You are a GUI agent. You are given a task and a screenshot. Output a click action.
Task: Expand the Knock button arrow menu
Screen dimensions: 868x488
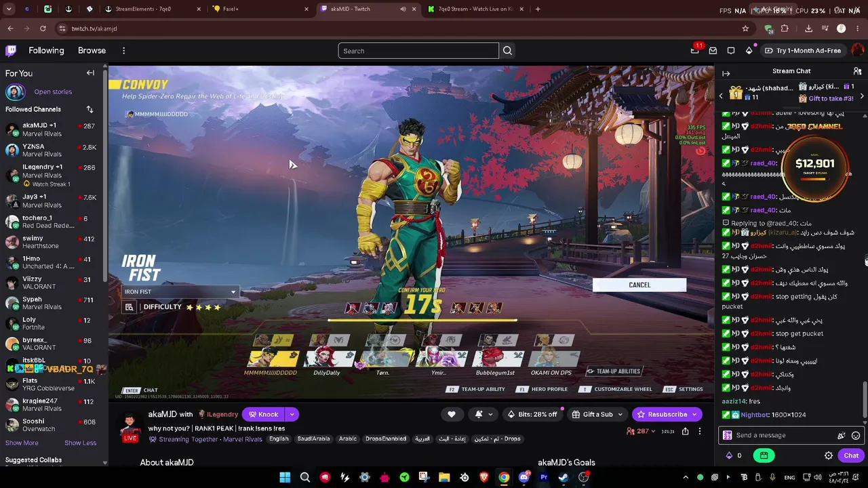coord(292,415)
